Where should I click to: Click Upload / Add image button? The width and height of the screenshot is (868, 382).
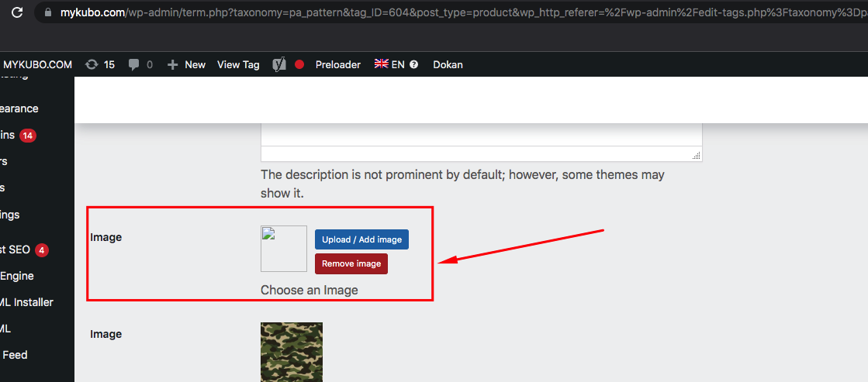[x=362, y=239]
